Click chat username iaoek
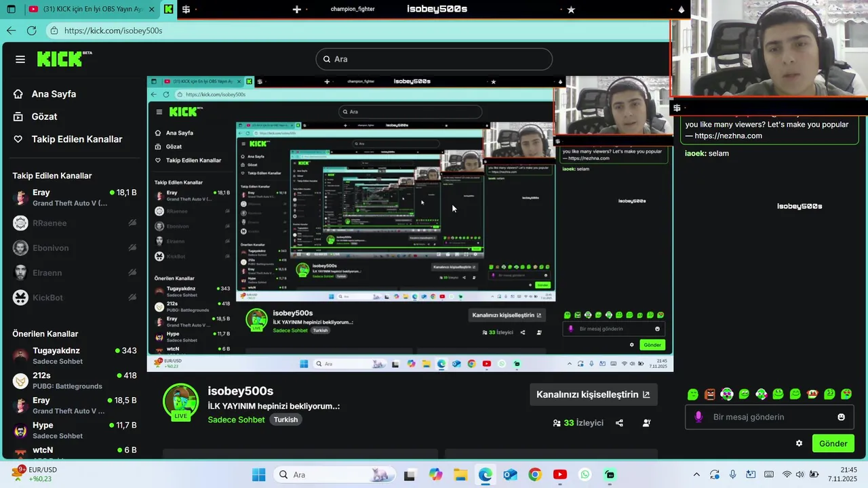 click(x=695, y=153)
